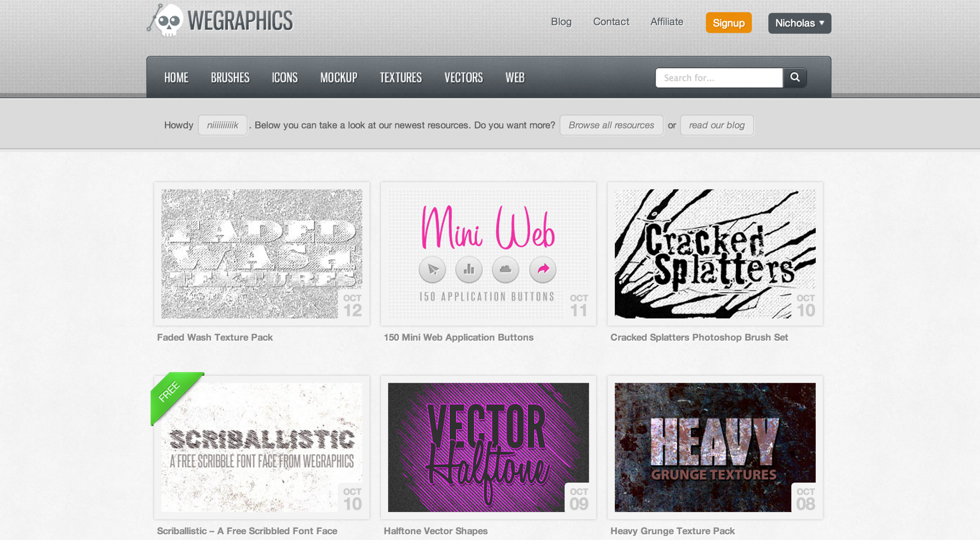Go to the Textures category
Image resolution: width=980 pixels, height=540 pixels.
[x=400, y=78]
